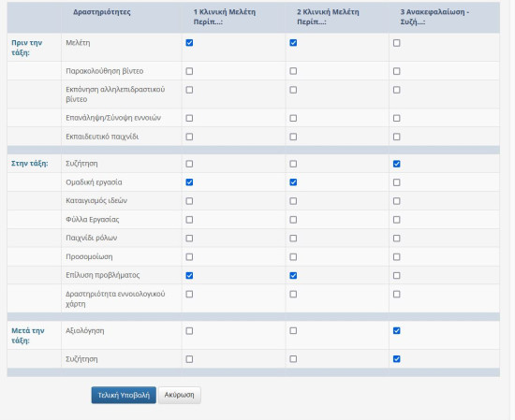Cancel using the Ακύρωση button
Image resolution: width=515 pixels, height=420 pixels.
tap(180, 395)
